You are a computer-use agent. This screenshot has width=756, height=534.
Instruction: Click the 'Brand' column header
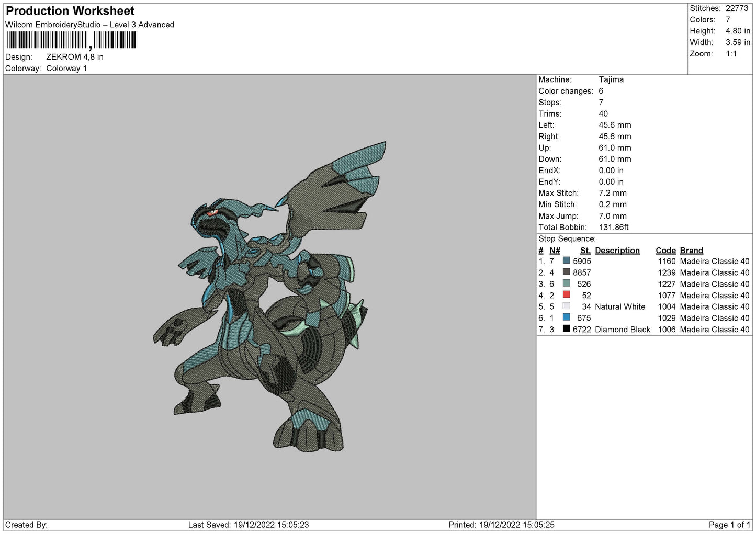pos(692,251)
